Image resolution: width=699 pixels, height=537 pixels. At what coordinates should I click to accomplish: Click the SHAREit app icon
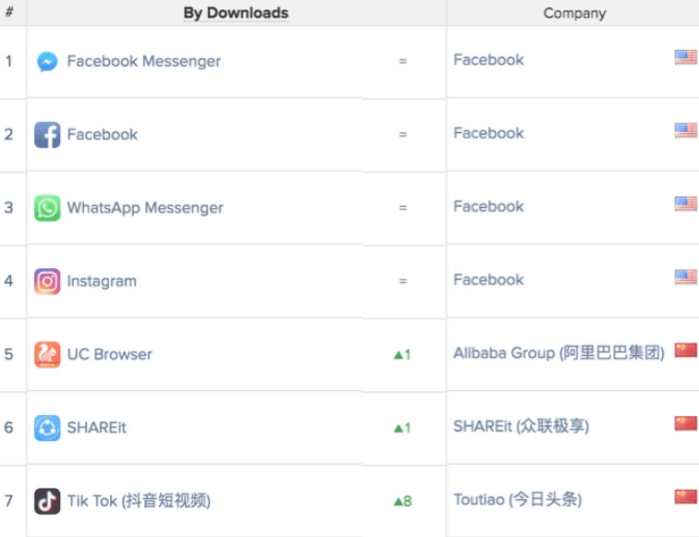coord(47,428)
